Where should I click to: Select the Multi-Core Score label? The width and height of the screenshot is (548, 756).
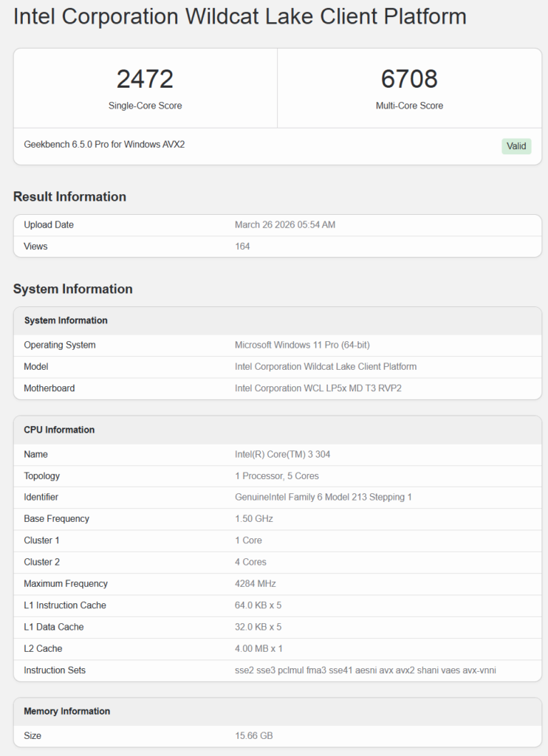[x=409, y=106]
